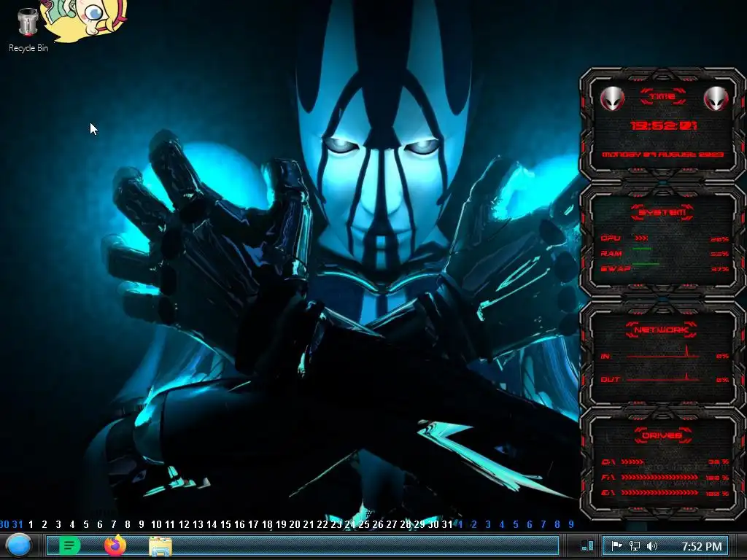
Task: Click the Action Center flag tray icon
Action: pyautogui.click(x=617, y=545)
